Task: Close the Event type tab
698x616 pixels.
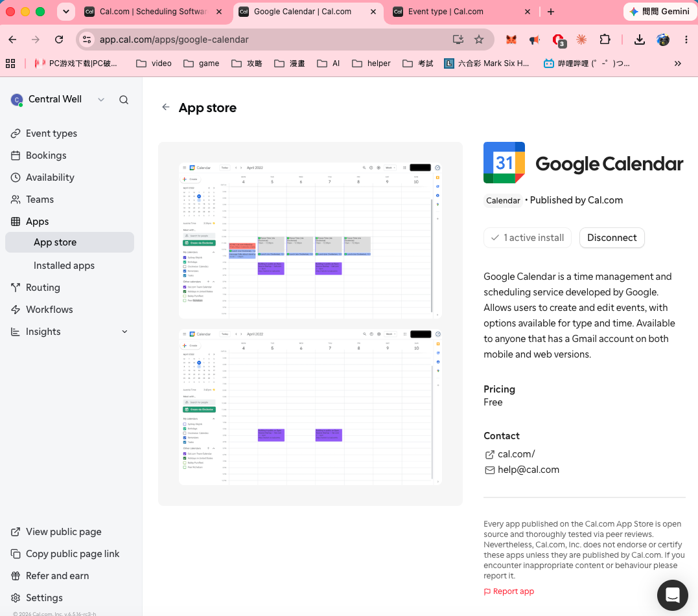Action: pyautogui.click(x=528, y=12)
